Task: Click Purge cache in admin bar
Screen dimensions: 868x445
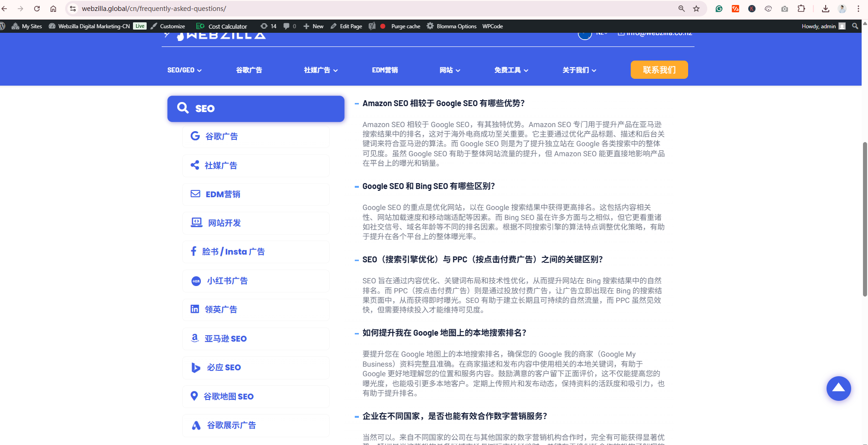Action: [x=406, y=26]
